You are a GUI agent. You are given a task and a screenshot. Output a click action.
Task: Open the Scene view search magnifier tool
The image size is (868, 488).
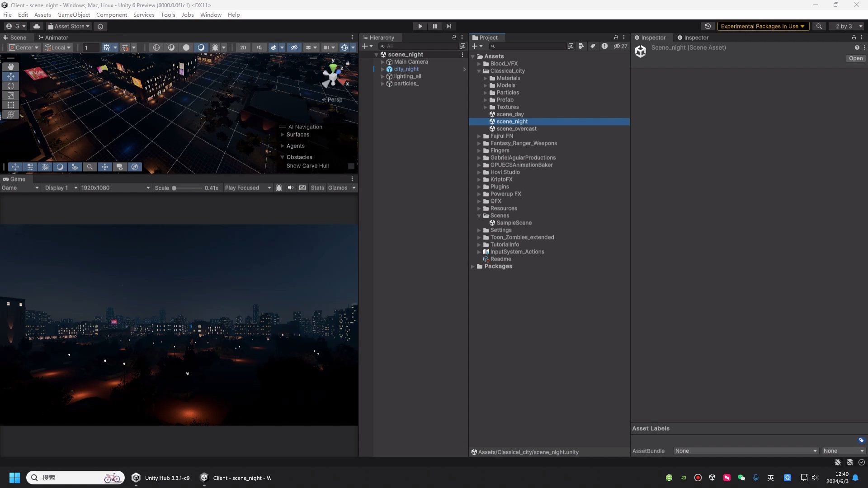point(90,167)
